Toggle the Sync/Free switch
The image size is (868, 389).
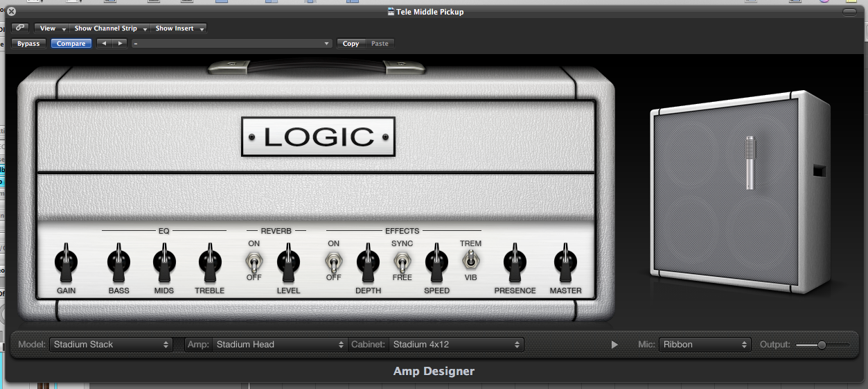tap(402, 261)
